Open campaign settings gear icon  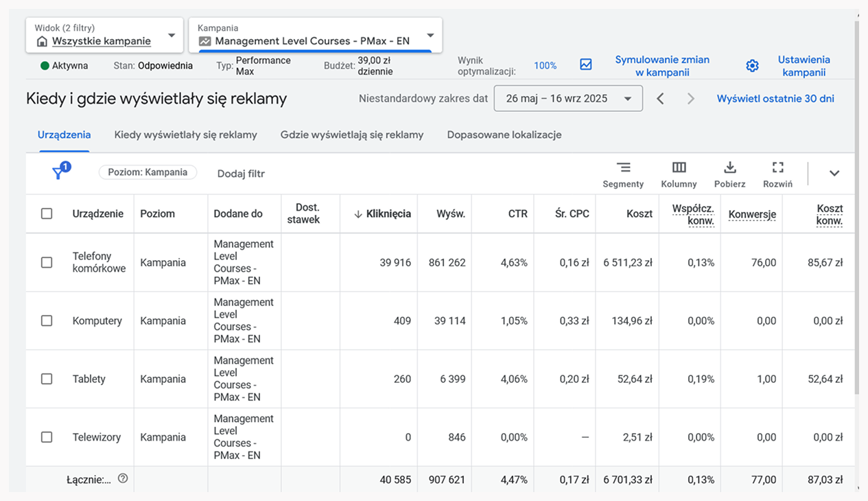pos(752,66)
